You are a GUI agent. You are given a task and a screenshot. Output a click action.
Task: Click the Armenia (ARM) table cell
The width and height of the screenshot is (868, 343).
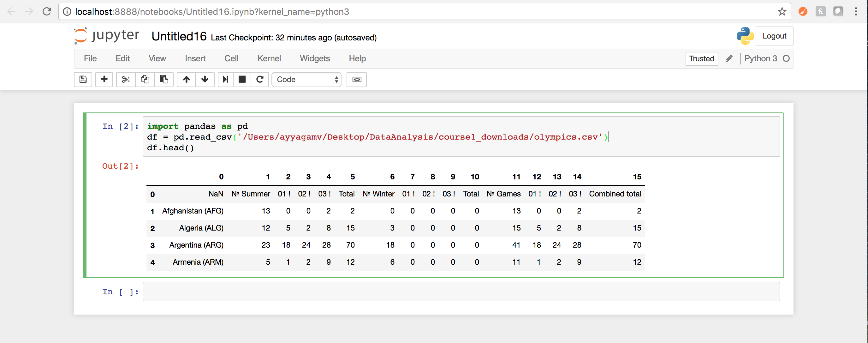[198, 262]
